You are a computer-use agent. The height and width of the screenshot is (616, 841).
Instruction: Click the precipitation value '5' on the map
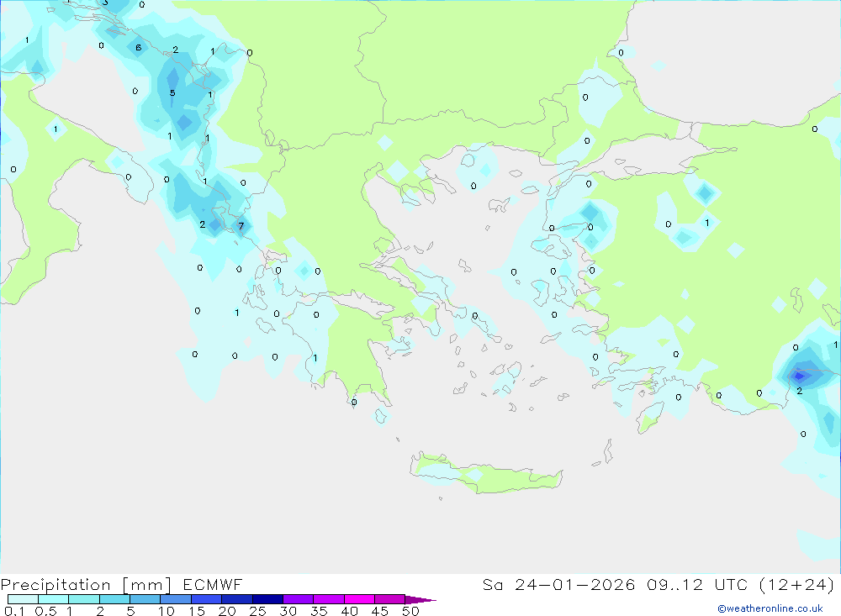172,93
